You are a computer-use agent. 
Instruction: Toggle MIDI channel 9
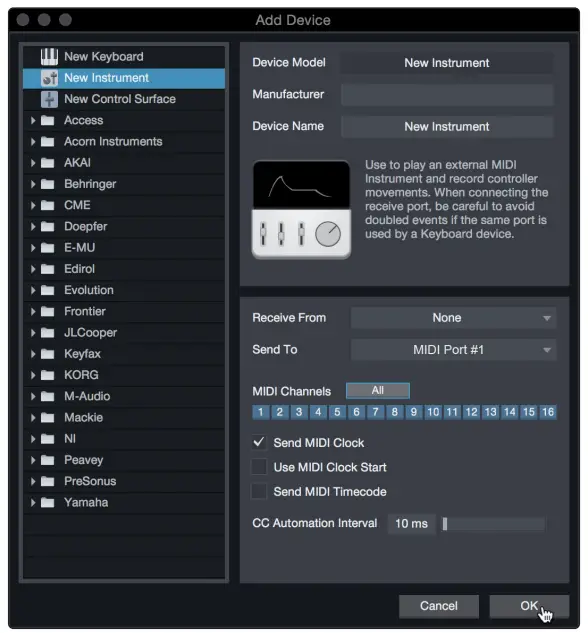[x=414, y=412]
